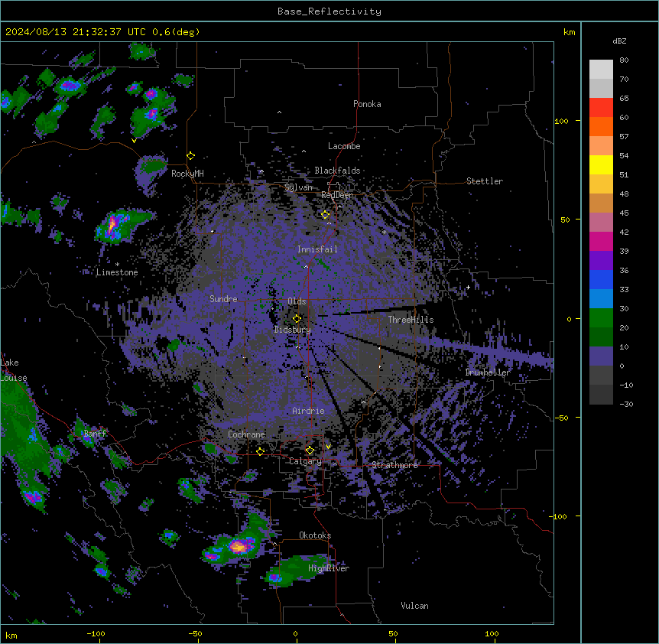Pick the red swatch in dBZ legend

(x=601, y=107)
